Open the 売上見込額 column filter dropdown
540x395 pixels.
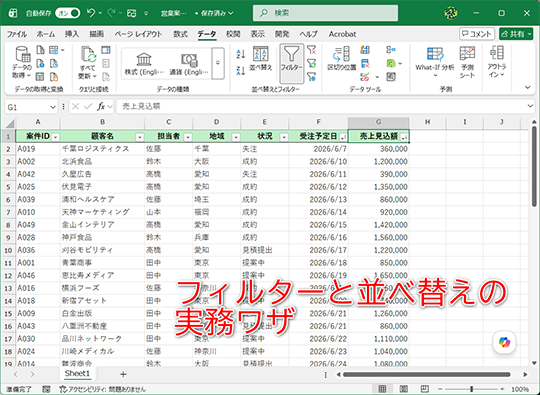tap(404, 137)
